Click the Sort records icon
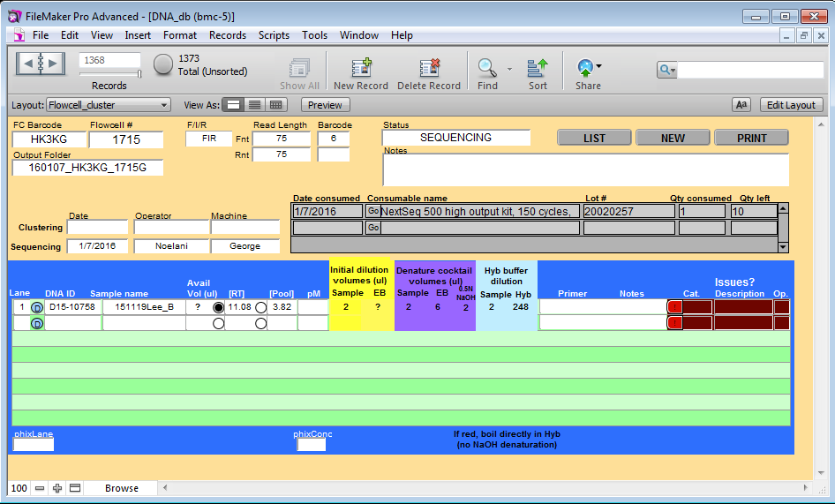 pyautogui.click(x=538, y=68)
